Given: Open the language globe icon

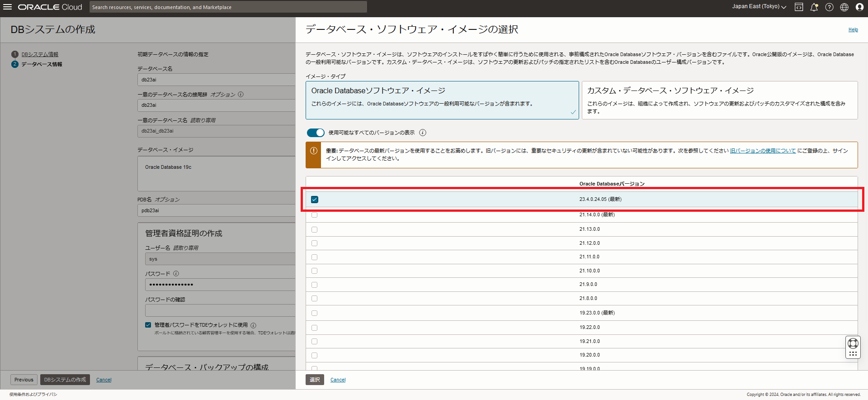Looking at the screenshot, I should coord(844,7).
